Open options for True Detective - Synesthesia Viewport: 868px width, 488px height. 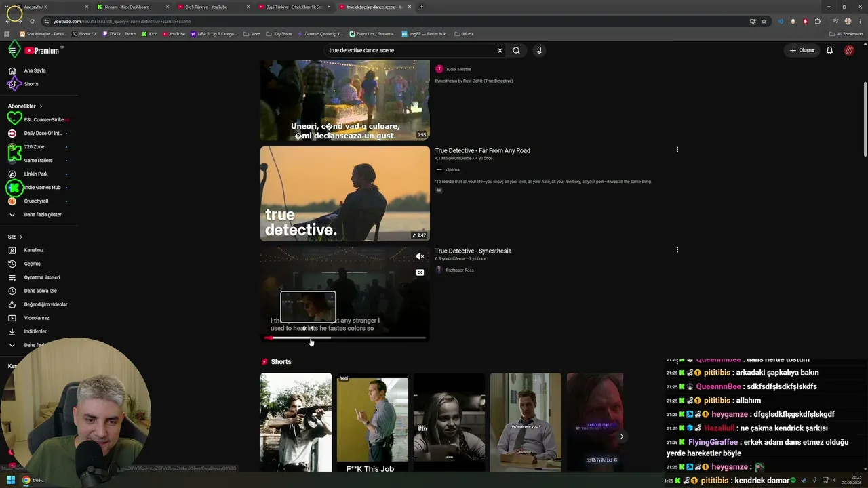(677, 250)
